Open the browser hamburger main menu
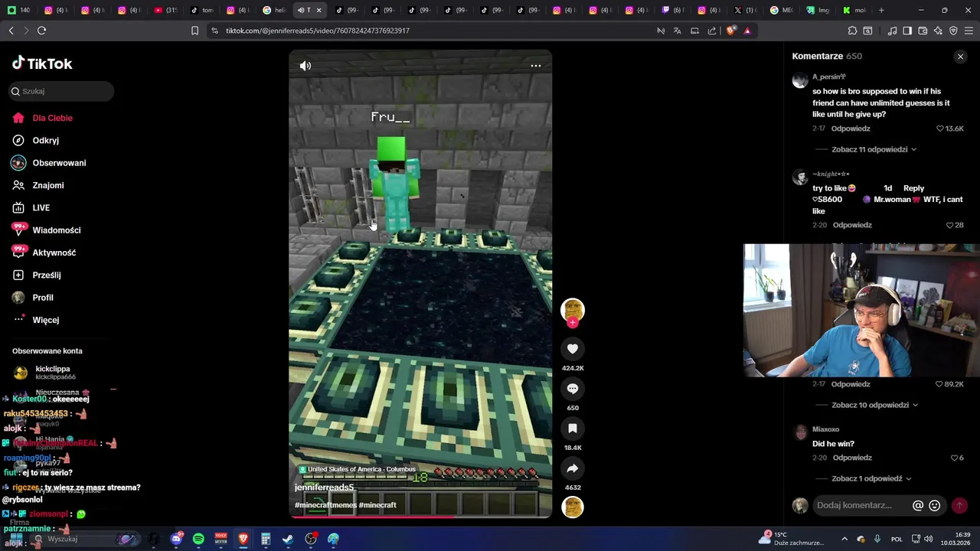Image resolution: width=980 pixels, height=551 pixels. point(969,31)
